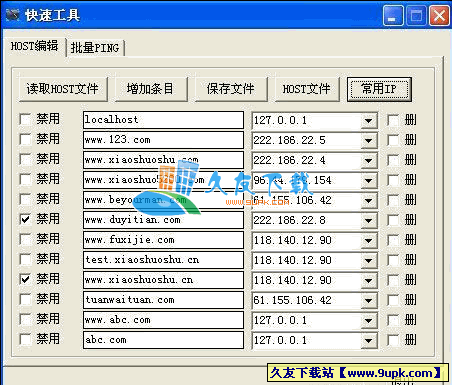Click the 常用IP button
452x385 pixels.
[379, 89]
